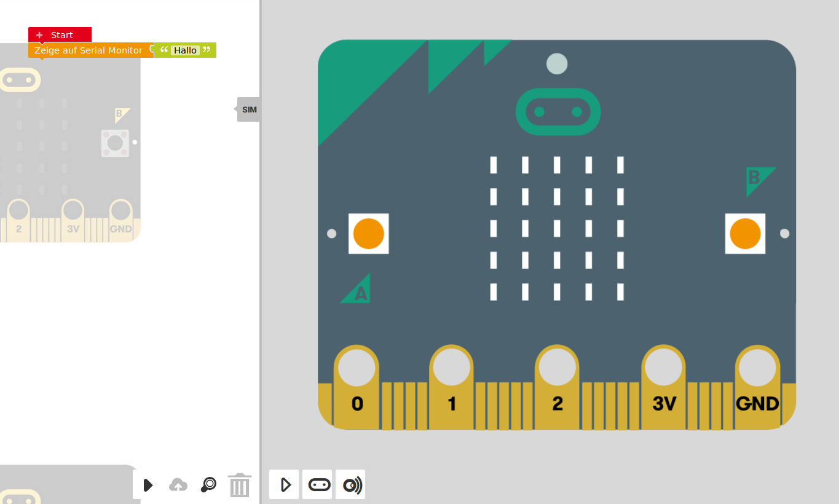This screenshot has height=504, width=839.
Task: Collapse the simulator using the SIM handle
Action: [248, 109]
